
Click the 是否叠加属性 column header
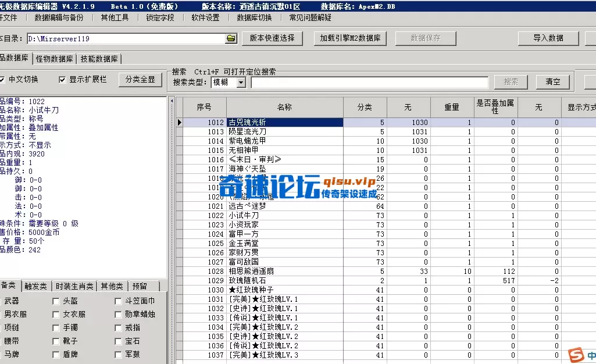(495, 107)
